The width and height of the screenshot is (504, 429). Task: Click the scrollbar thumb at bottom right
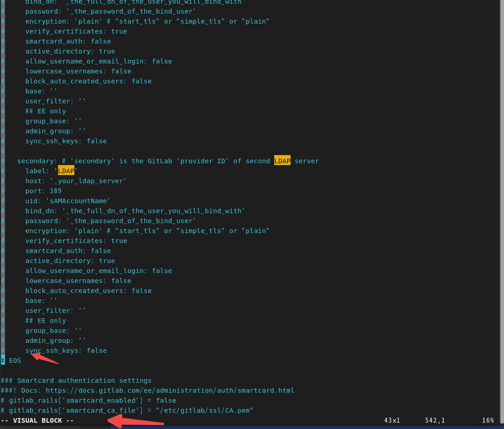(501, 408)
